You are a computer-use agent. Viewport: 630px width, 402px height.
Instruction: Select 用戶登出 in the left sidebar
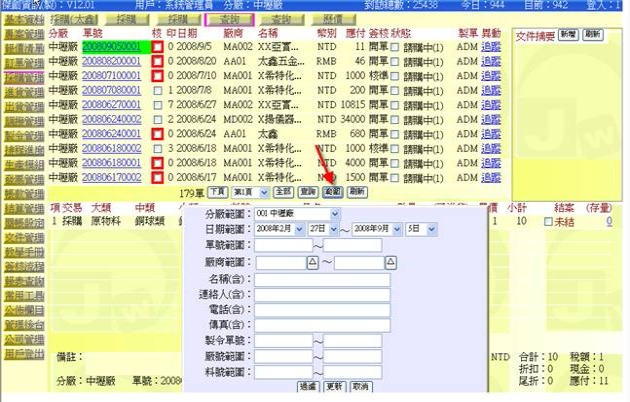click(x=22, y=354)
